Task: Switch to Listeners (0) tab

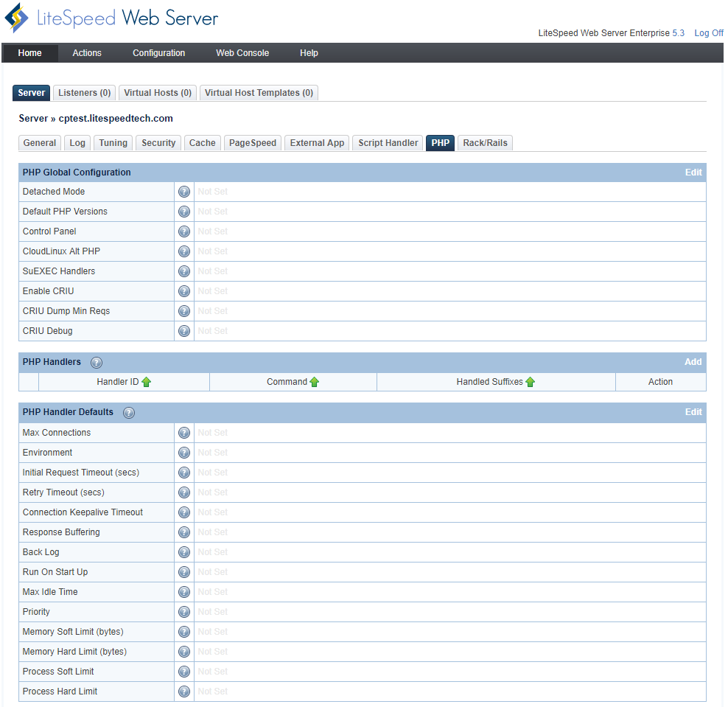Action: (85, 93)
